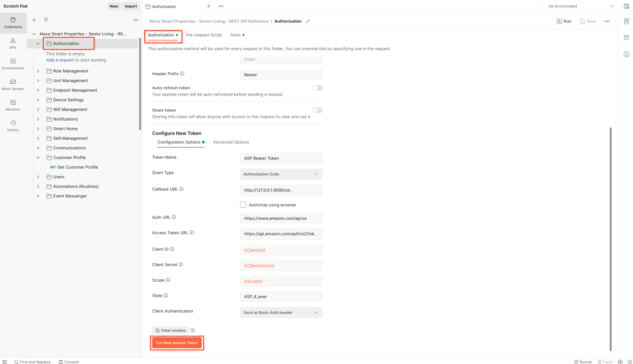The height and width of the screenshot is (364, 633).
Task: Show info for Client ID
Action: tap(172, 249)
